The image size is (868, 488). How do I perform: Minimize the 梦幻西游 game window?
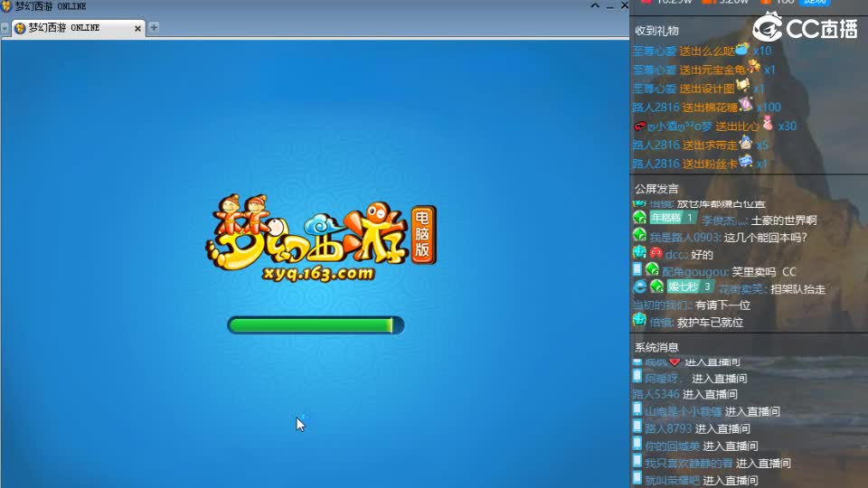(610, 6)
